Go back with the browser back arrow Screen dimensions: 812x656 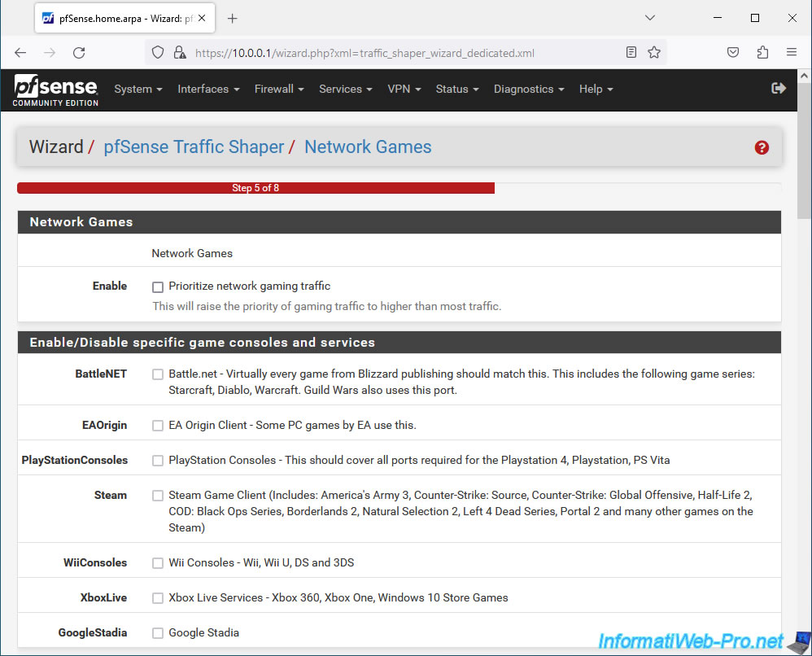tap(20, 53)
